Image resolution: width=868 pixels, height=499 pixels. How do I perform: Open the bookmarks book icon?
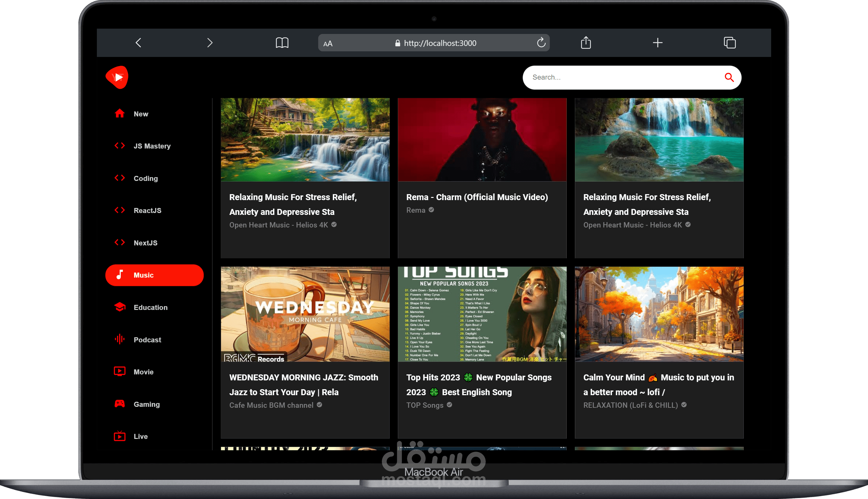coord(282,43)
